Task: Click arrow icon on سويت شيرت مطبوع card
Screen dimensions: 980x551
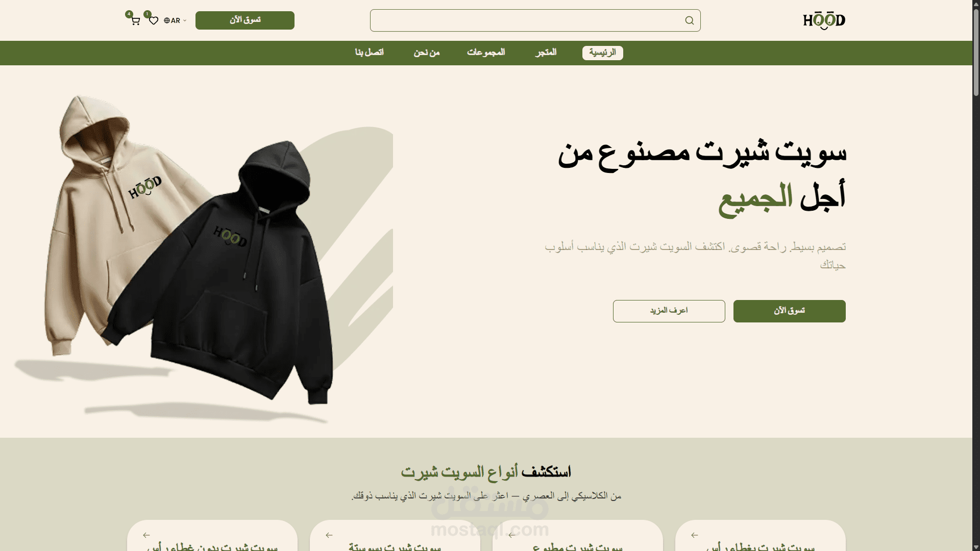Action: [x=512, y=535]
